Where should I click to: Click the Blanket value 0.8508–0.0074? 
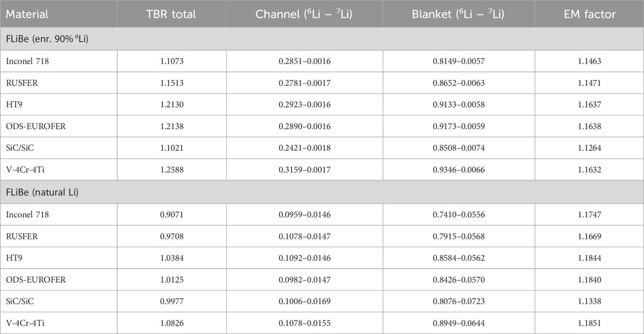458,148
